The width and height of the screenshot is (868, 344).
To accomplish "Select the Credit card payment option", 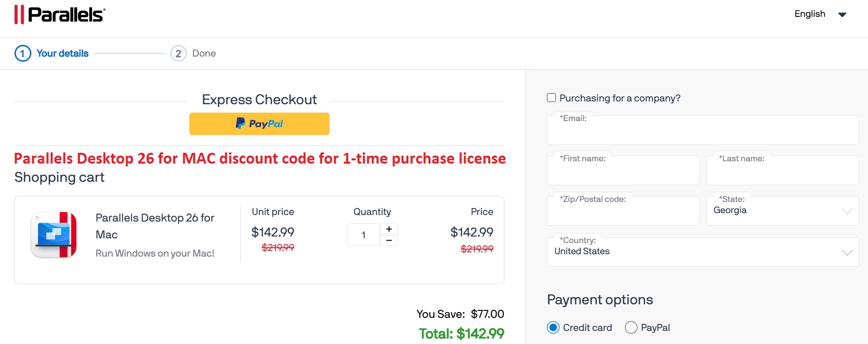I will 553,328.
